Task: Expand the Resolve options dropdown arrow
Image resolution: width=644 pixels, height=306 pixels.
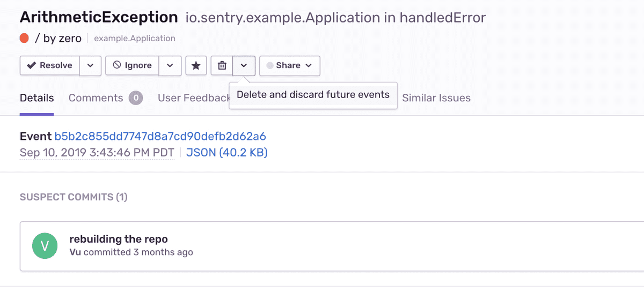Action: tap(90, 65)
